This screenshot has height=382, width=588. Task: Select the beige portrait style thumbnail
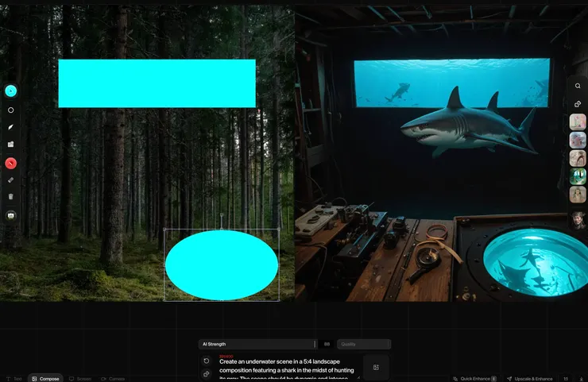[x=578, y=195]
